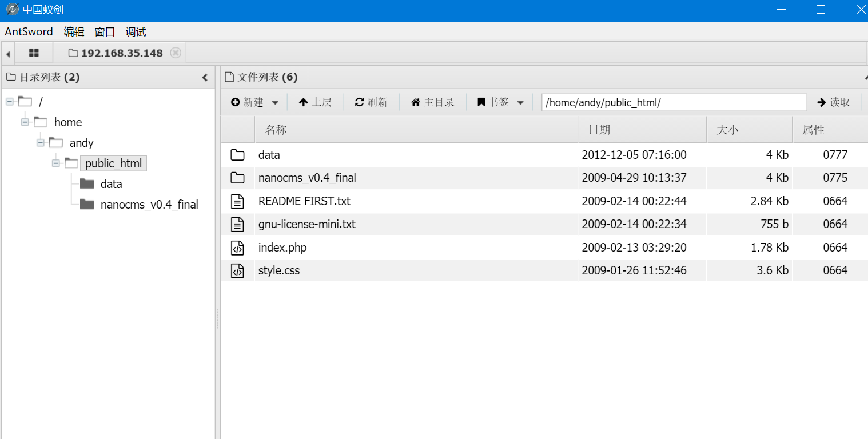Select the nanocms_v0.4_final folder in file list
Screen dimensions: 868x439
pos(306,178)
